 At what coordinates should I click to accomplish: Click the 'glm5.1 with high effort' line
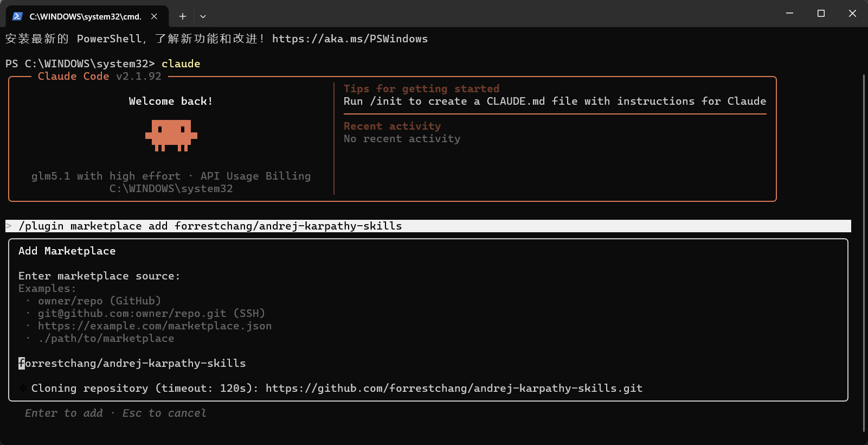pyautogui.click(x=171, y=176)
